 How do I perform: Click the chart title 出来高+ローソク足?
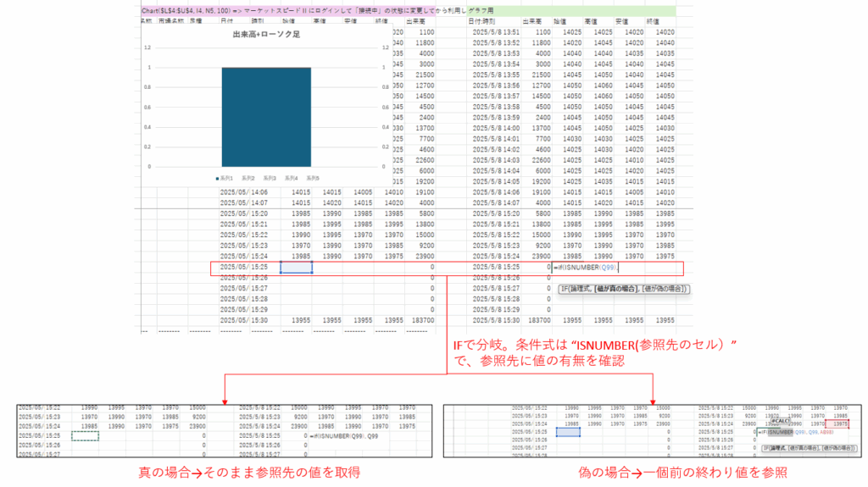click(x=266, y=35)
